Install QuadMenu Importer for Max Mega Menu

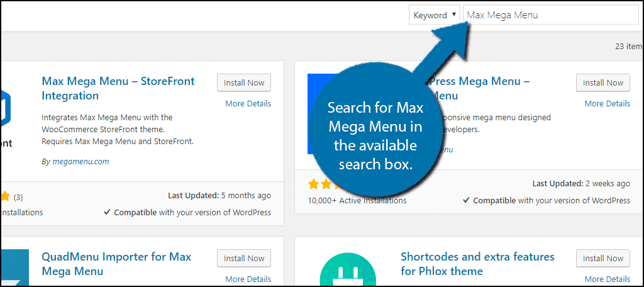coord(244,258)
